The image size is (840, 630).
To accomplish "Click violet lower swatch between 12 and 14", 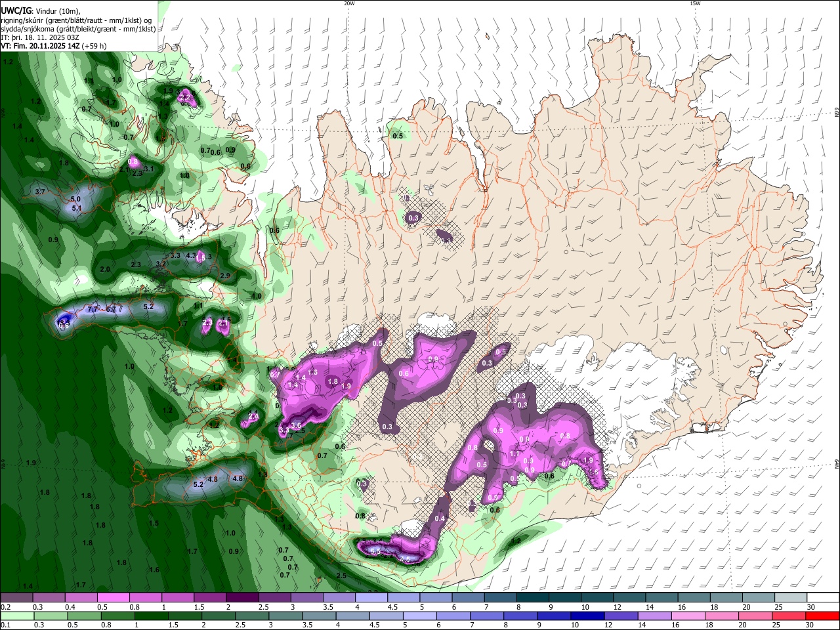I will [x=621, y=616].
